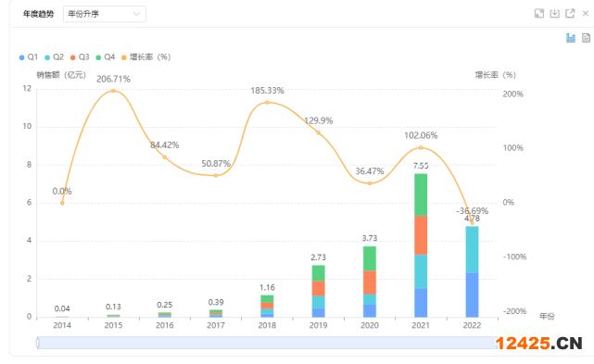This screenshot has height=364, width=594.
Task: Select the 2022 Q2 cyan bar segment
Action: [472, 250]
